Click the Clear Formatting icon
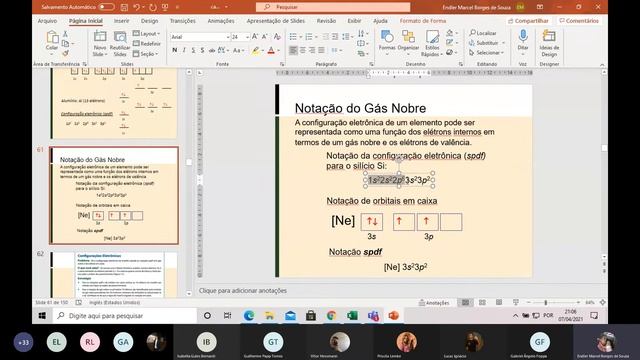 [x=278, y=37]
